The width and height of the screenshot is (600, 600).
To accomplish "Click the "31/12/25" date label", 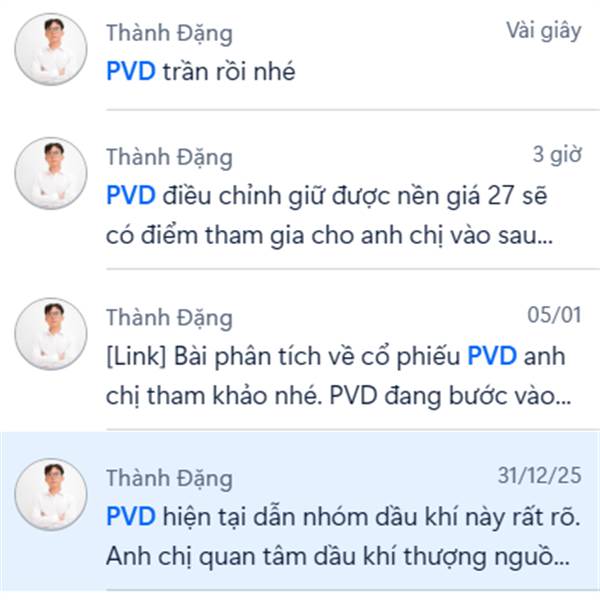I will (x=540, y=476).
